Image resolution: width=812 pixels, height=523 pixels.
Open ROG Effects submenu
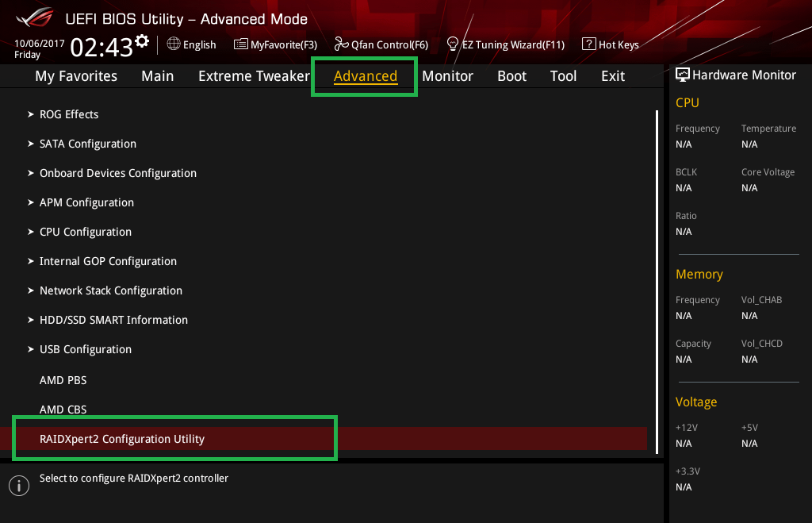click(69, 114)
